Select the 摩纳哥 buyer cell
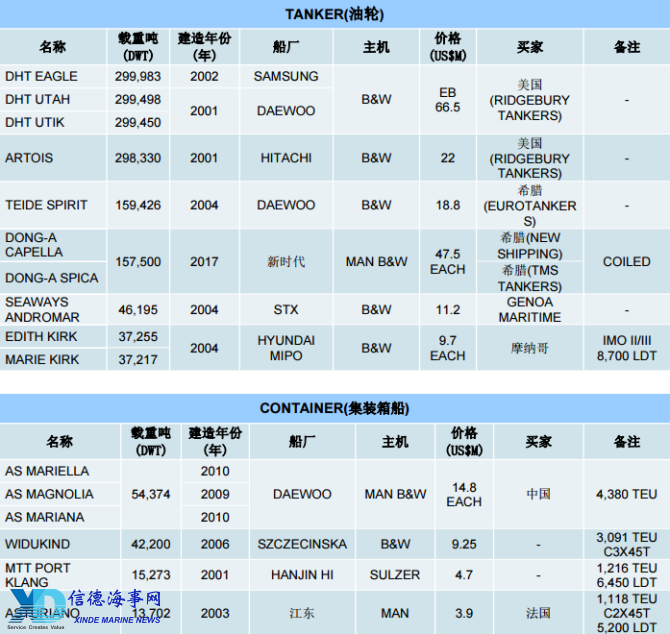 point(529,348)
